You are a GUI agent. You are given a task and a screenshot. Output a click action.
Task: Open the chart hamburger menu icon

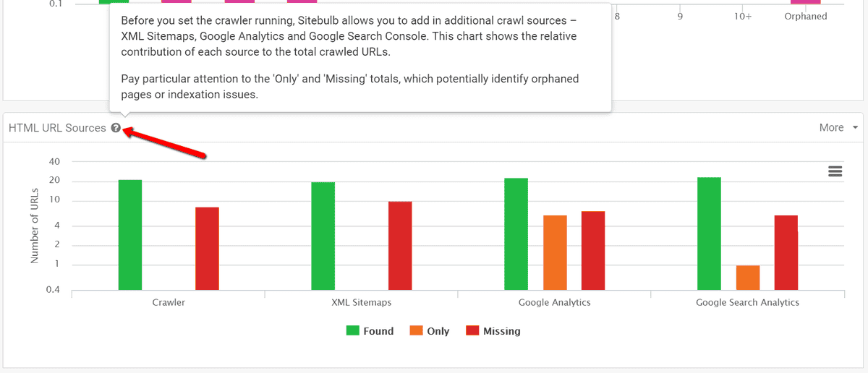point(835,171)
